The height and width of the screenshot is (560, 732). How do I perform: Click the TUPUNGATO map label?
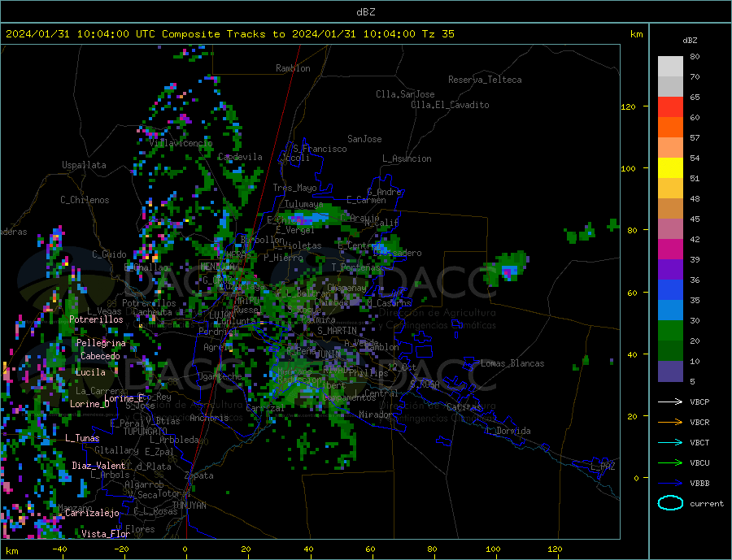pos(145,432)
